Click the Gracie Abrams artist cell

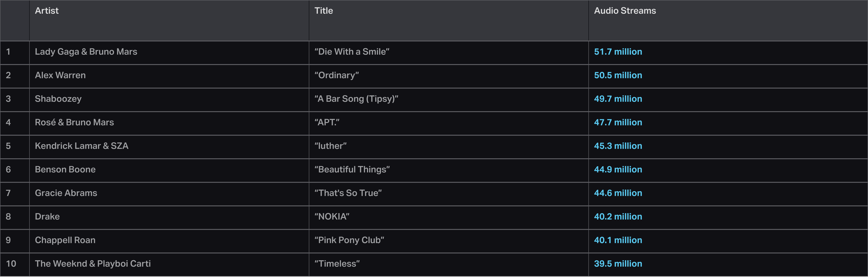click(x=66, y=193)
